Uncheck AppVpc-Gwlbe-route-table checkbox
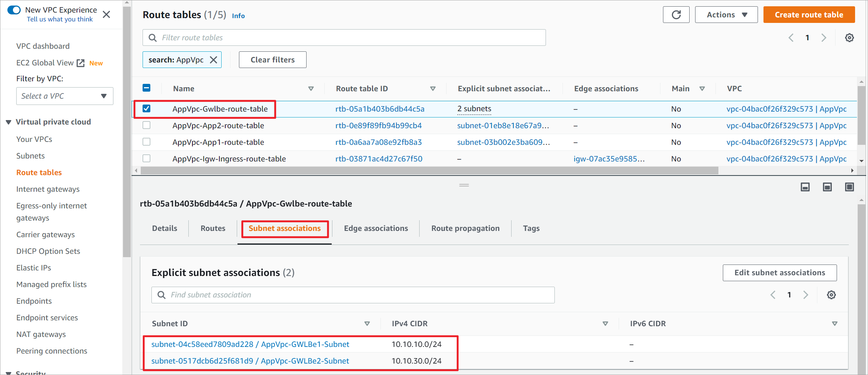 146,109
